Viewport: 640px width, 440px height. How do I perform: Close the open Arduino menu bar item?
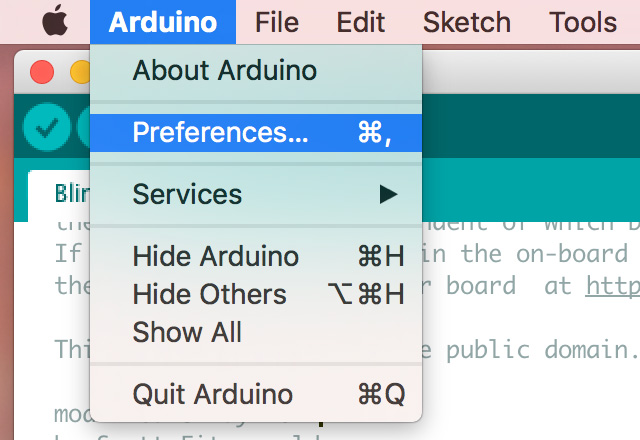pos(163,22)
